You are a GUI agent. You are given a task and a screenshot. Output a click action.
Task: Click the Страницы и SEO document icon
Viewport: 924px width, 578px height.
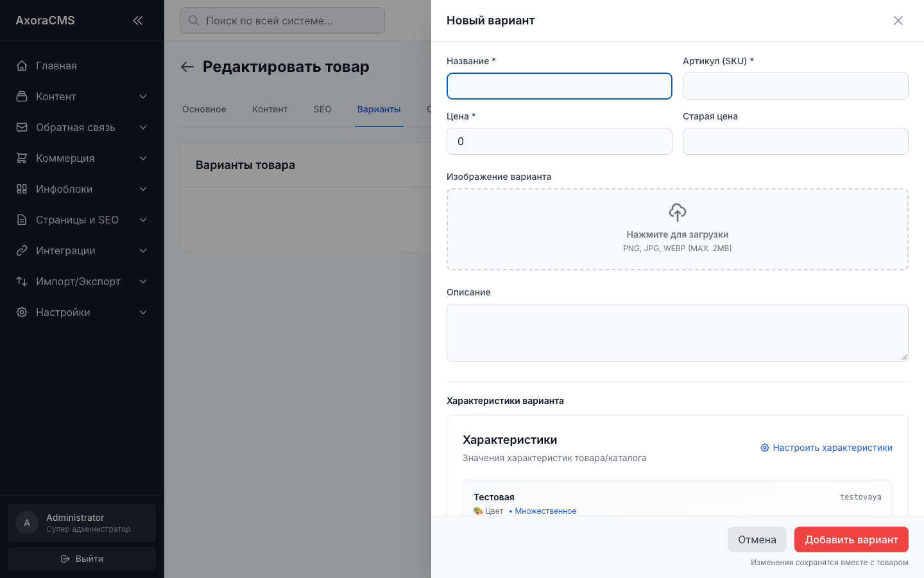(22, 220)
